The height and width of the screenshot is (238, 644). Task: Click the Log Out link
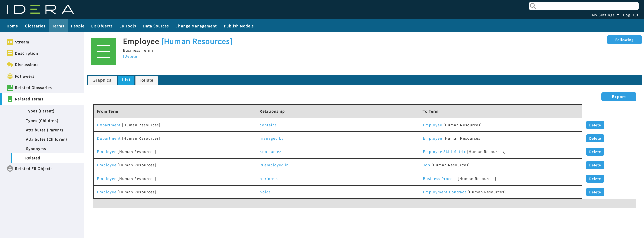click(631, 15)
